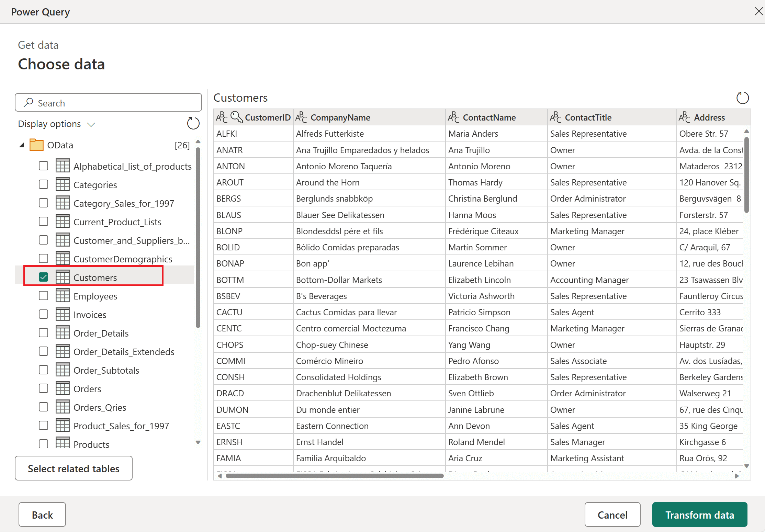Click the refresh icon beside Display options
This screenshot has height=532, width=765.
(x=193, y=123)
